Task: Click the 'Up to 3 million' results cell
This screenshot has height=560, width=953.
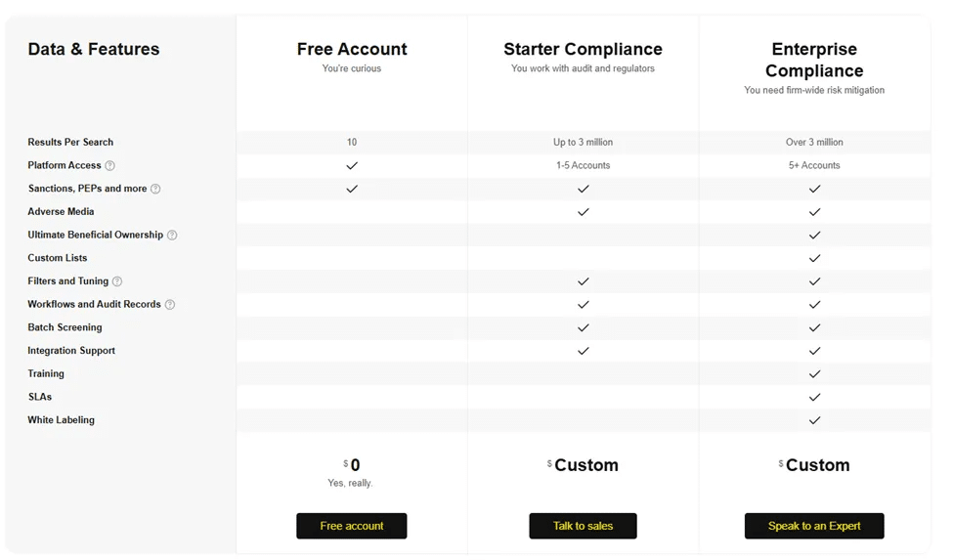Action: 583,142
